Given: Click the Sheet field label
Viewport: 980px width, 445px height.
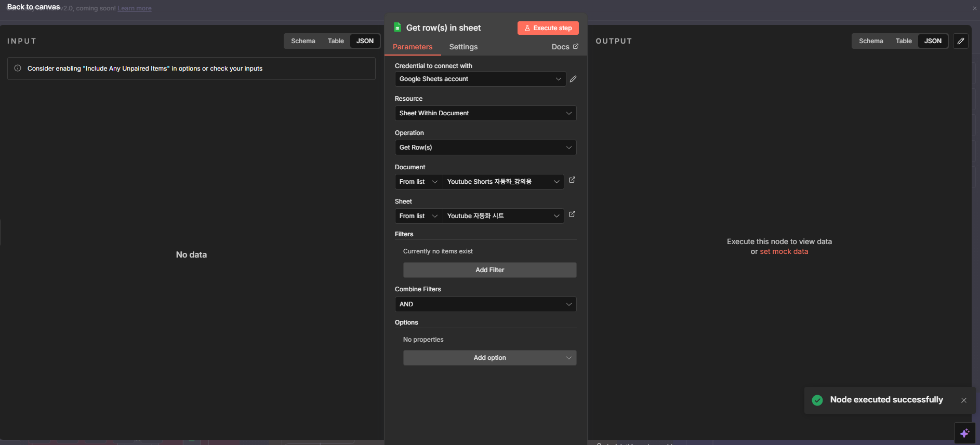Looking at the screenshot, I should point(403,201).
